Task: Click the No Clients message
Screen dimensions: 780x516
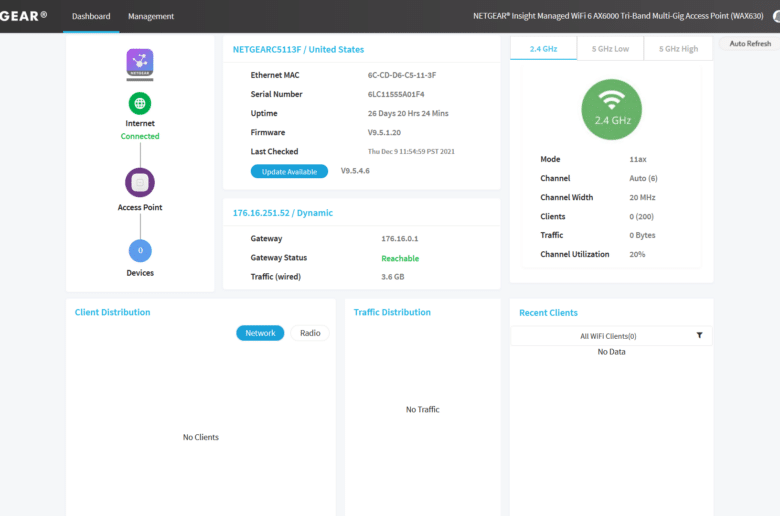Action: [200, 437]
